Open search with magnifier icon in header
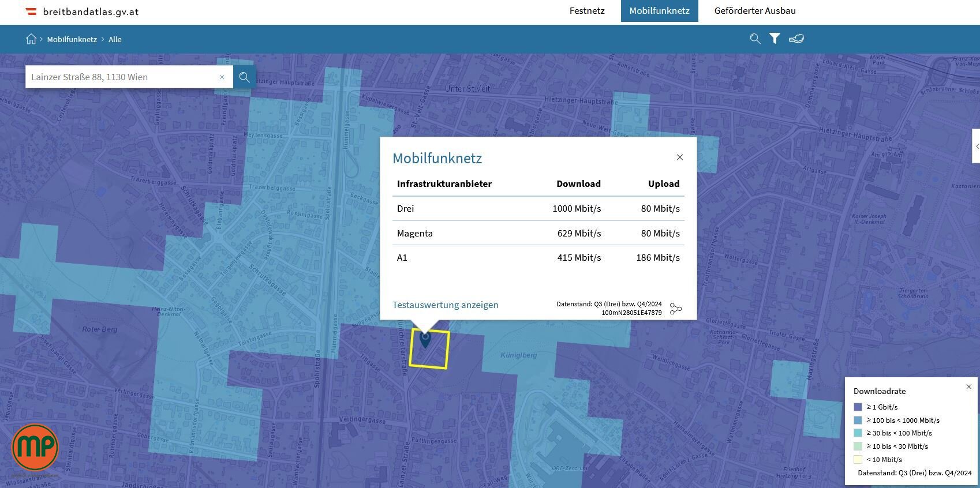Screen dimensions: 980x488 pyautogui.click(x=755, y=39)
